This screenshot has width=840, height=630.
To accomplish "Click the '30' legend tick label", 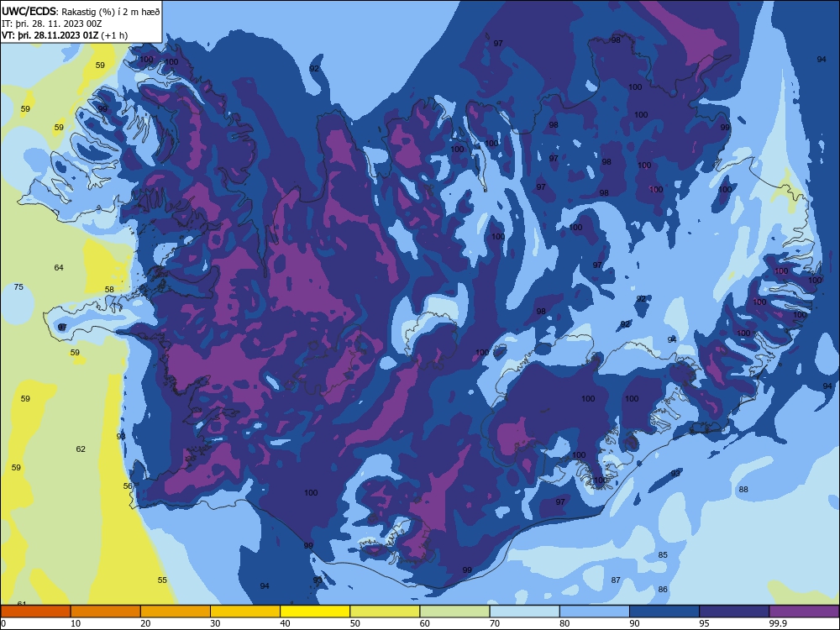I will [215, 623].
